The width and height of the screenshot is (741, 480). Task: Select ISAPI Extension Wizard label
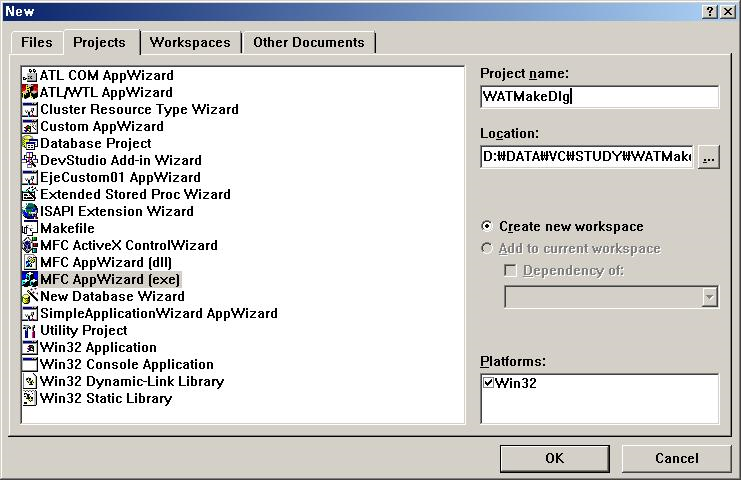point(117,211)
